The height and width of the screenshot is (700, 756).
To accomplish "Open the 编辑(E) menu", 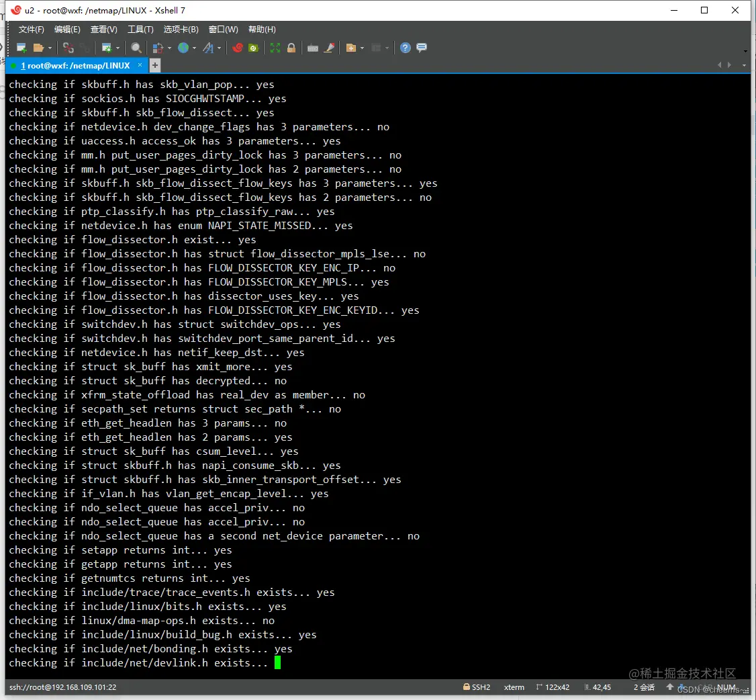I will (67, 30).
